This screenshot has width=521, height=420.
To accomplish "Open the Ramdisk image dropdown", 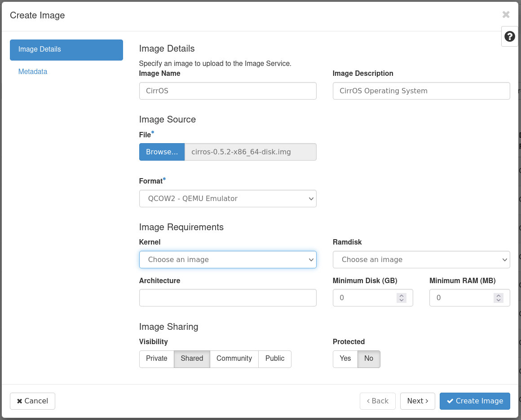I will point(421,259).
